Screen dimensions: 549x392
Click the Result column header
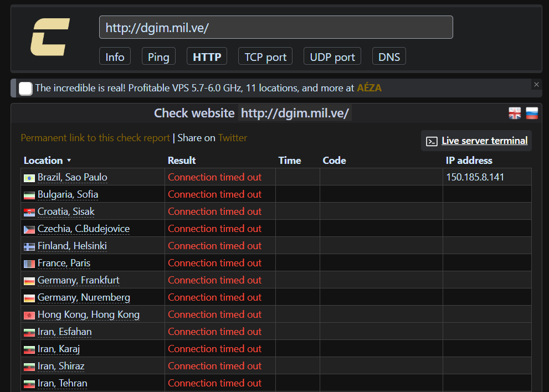pyautogui.click(x=182, y=161)
